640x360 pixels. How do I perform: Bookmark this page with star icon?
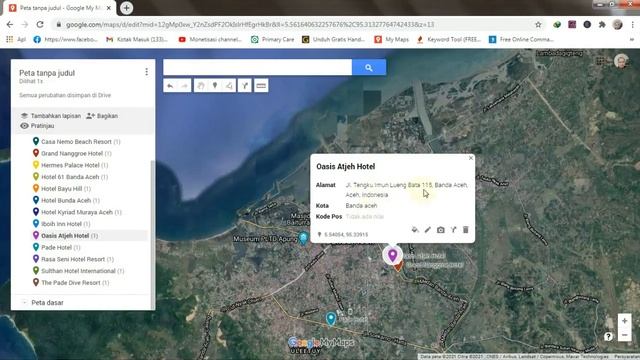(538, 24)
